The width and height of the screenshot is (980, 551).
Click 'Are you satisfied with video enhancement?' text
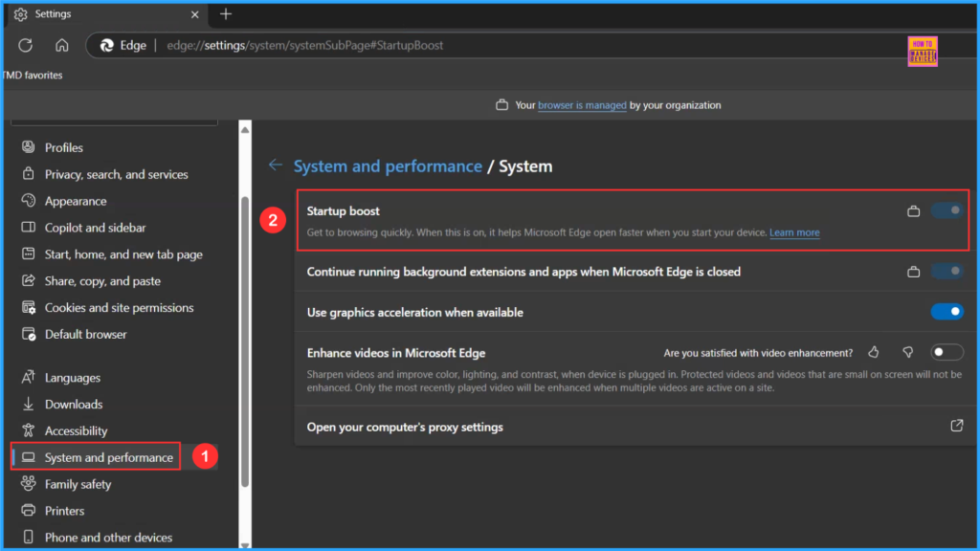tap(758, 353)
